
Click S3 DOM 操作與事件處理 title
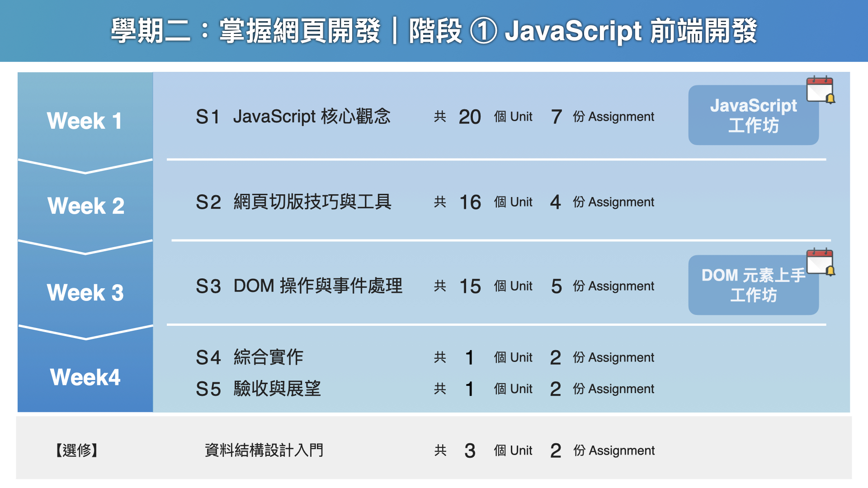click(x=299, y=286)
